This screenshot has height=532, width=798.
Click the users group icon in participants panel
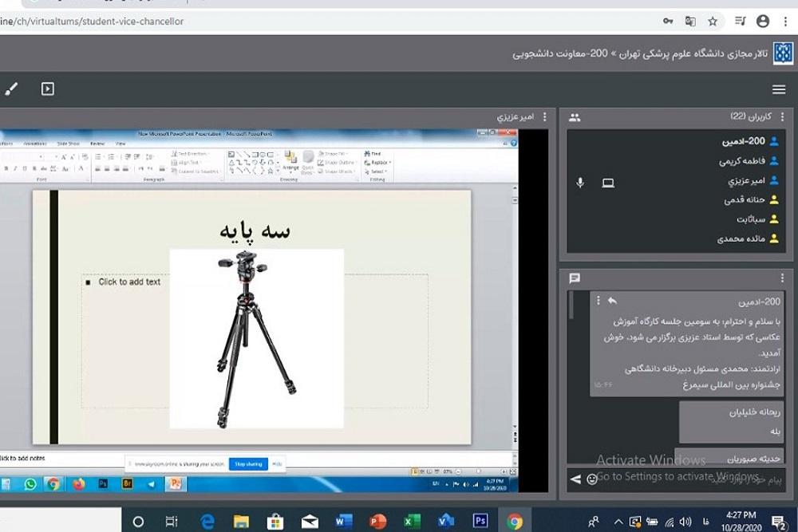[575, 117]
